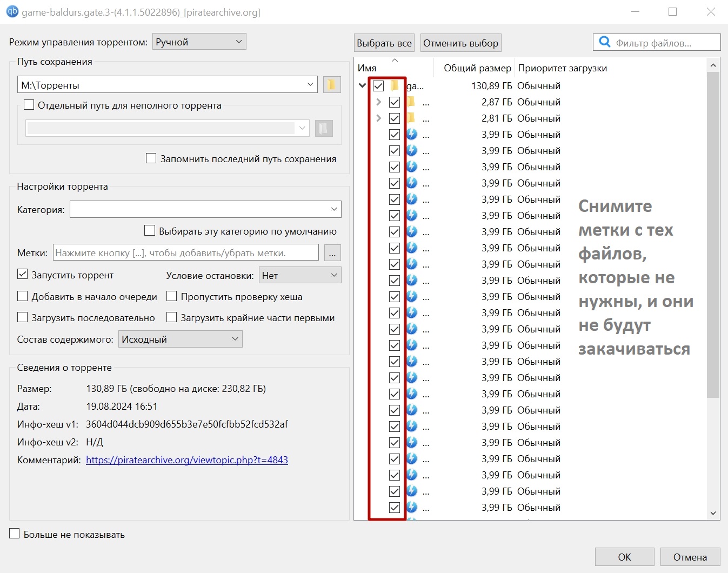Screen dimensions: 728x573
Task: Check 'Больше не показывать' box
Action: click(15, 534)
